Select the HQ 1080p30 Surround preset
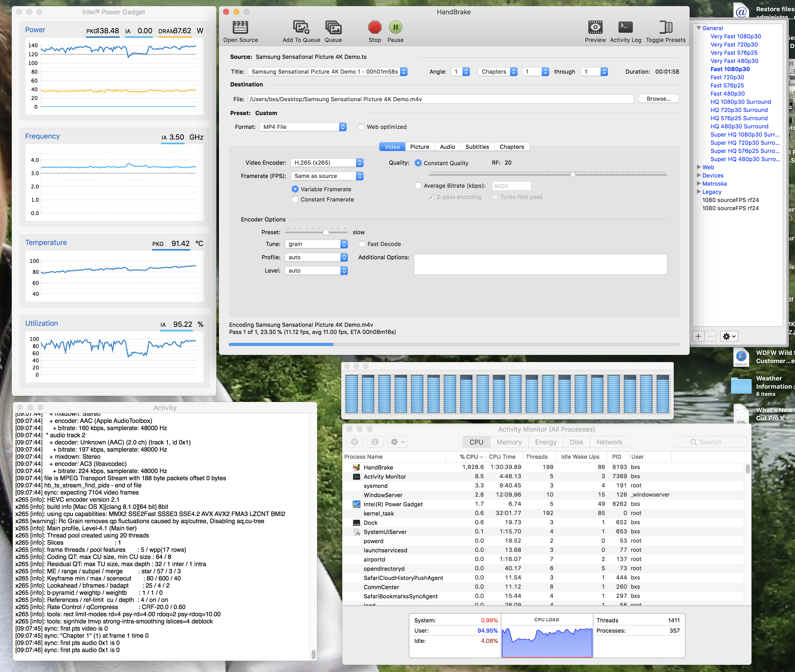Image resolution: width=795 pixels, height=672 pixels. (740, 102)
